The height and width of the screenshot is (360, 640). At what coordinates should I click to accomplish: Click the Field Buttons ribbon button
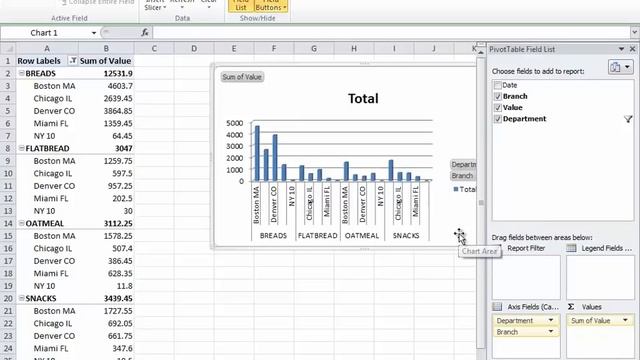pyautogui.click(x=271, y=6)
